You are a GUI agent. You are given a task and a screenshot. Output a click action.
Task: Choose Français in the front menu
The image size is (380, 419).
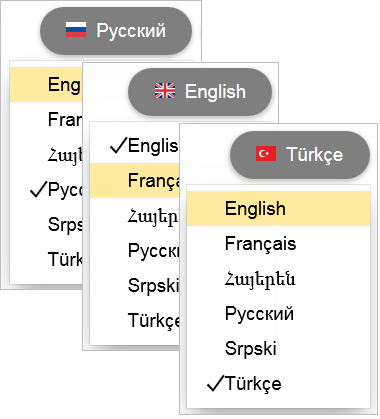coord(279,243)
